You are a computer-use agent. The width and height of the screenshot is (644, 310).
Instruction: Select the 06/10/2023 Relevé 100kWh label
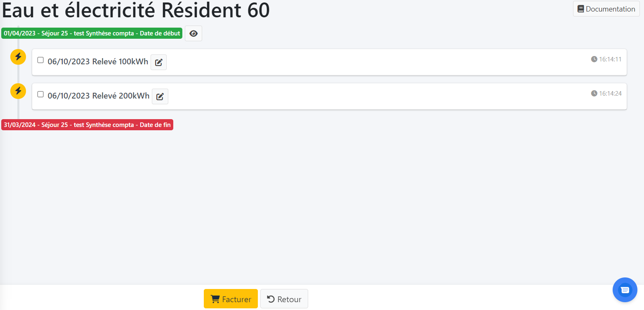point(98,62)
